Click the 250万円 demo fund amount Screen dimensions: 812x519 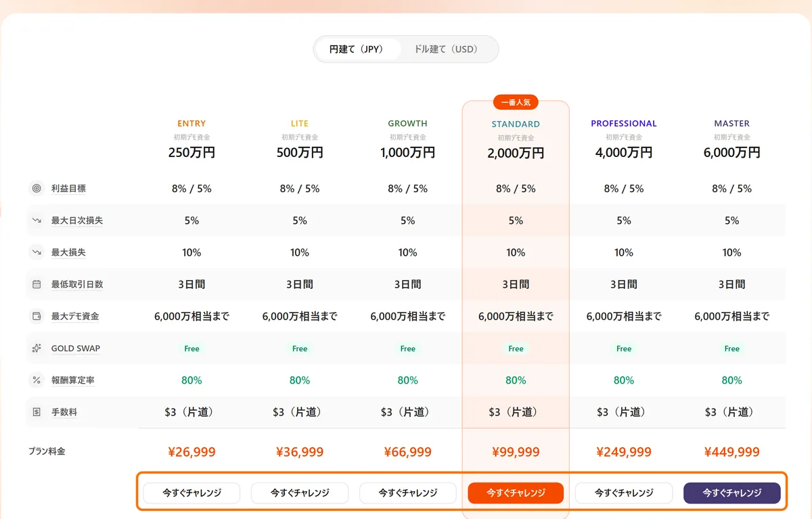coord(191,152)
